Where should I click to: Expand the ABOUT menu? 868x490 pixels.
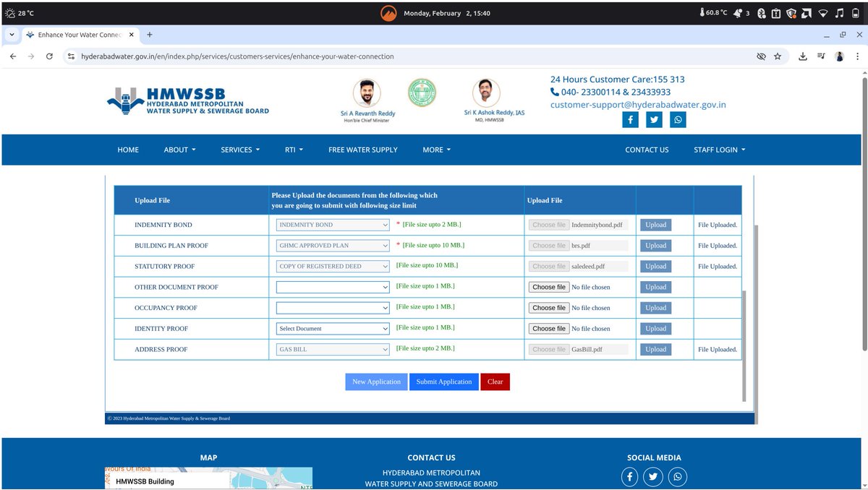point(179,150)
